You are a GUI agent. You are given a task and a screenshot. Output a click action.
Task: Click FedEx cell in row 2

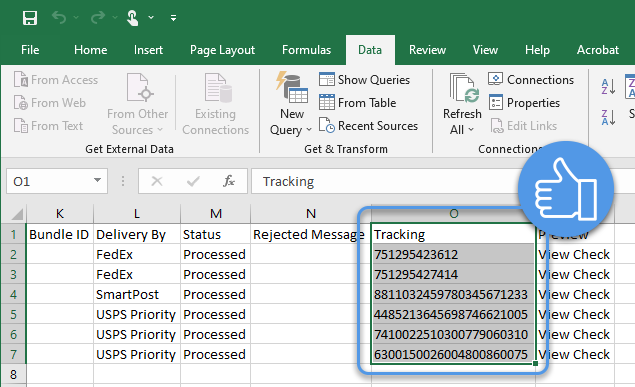click(x=137, y=254)
